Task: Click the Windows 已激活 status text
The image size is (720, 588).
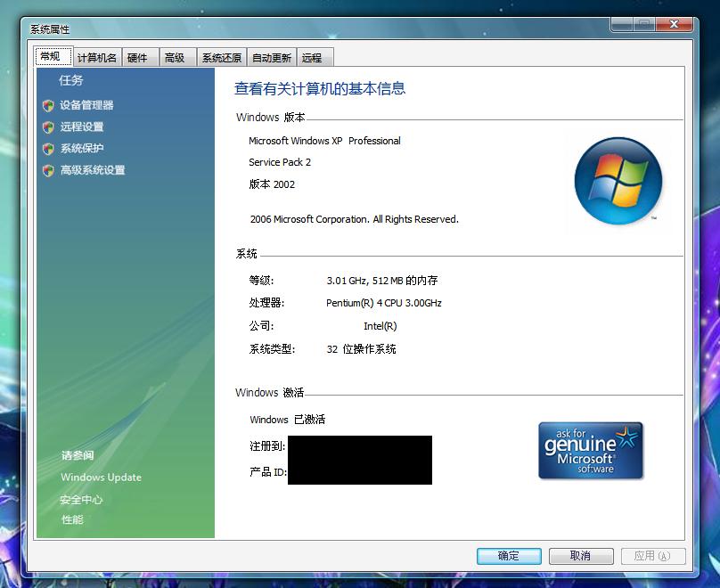Action: point(288,420)
